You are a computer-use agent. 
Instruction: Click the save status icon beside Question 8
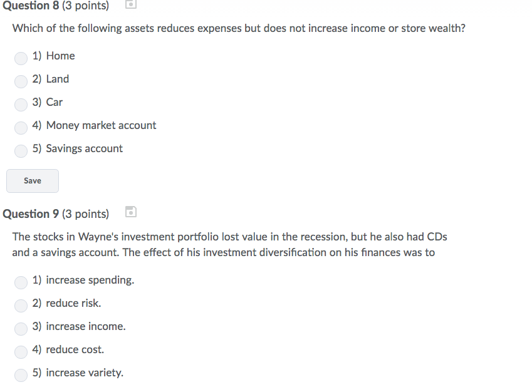click(131, 5)
